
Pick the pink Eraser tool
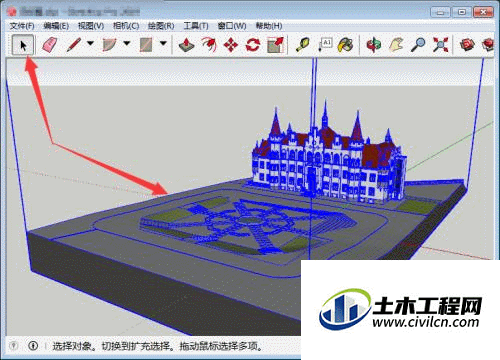[x=50, y=45]
